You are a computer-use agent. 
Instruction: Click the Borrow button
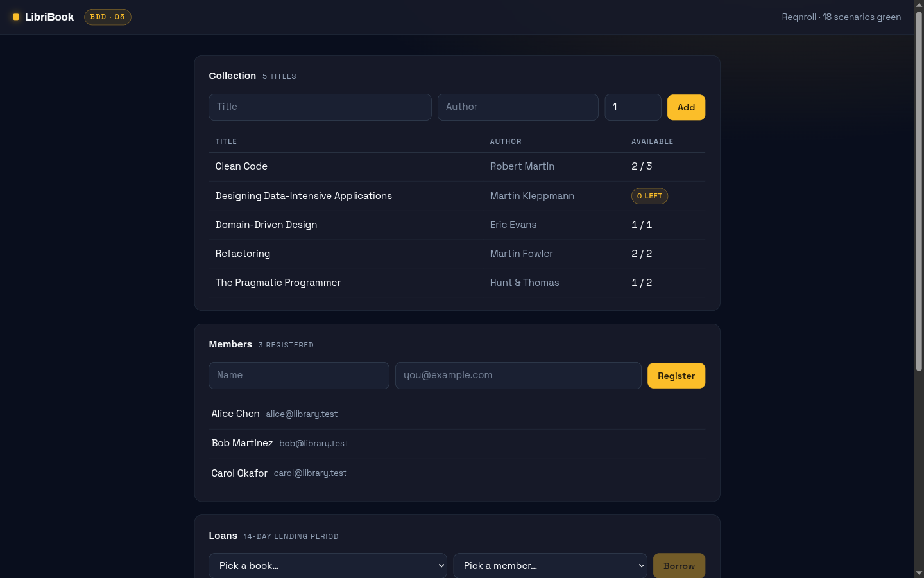tap(679, 566)
